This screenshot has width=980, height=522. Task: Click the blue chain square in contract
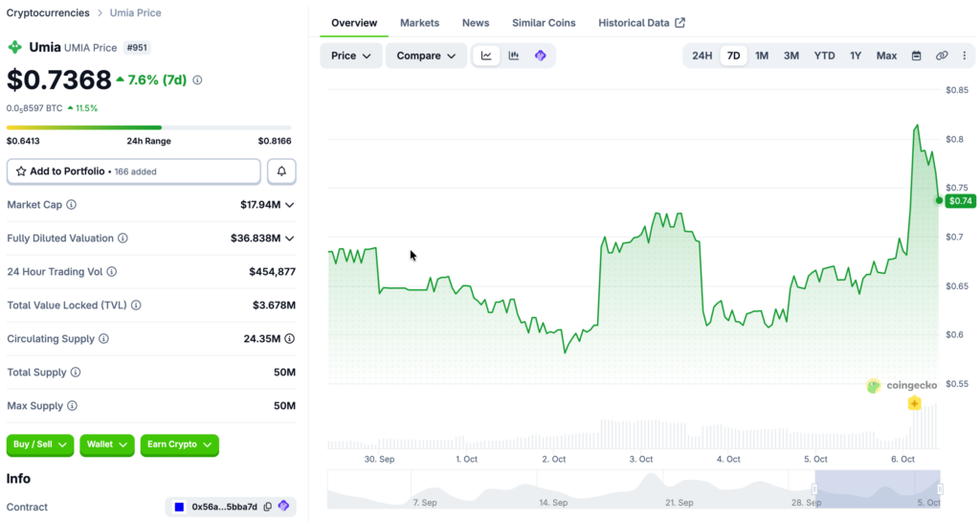[x=179, y=507]
